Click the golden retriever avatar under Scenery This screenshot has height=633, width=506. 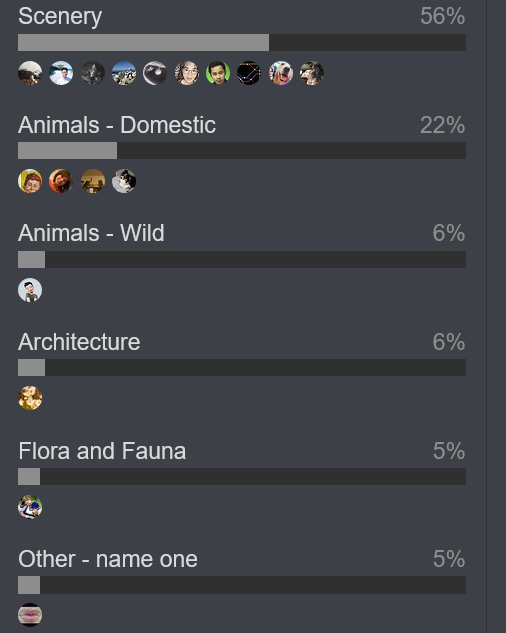(281, 73)
